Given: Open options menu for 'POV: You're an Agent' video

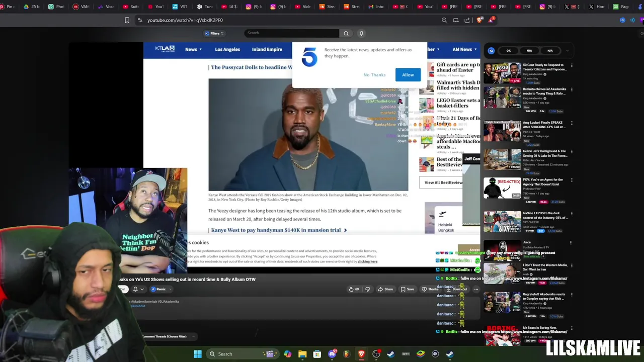Looking at the screenshot, I should (x=572, y=180).
